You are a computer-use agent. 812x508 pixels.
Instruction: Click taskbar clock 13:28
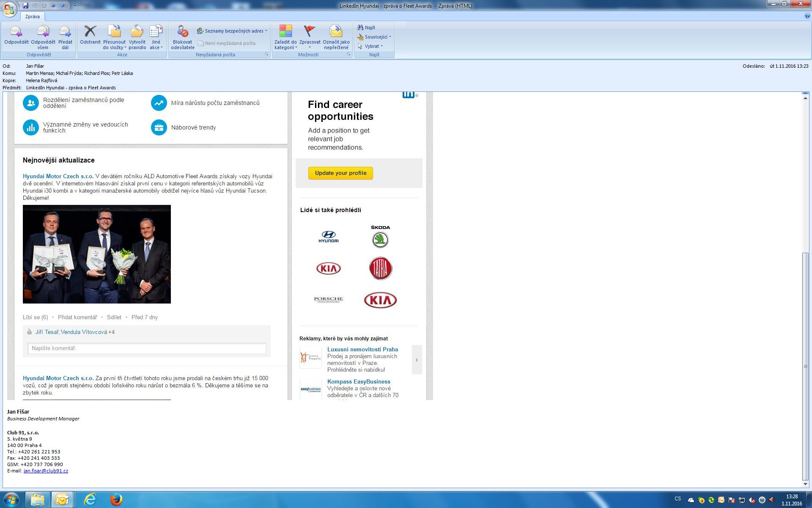(x=792, y=497)
